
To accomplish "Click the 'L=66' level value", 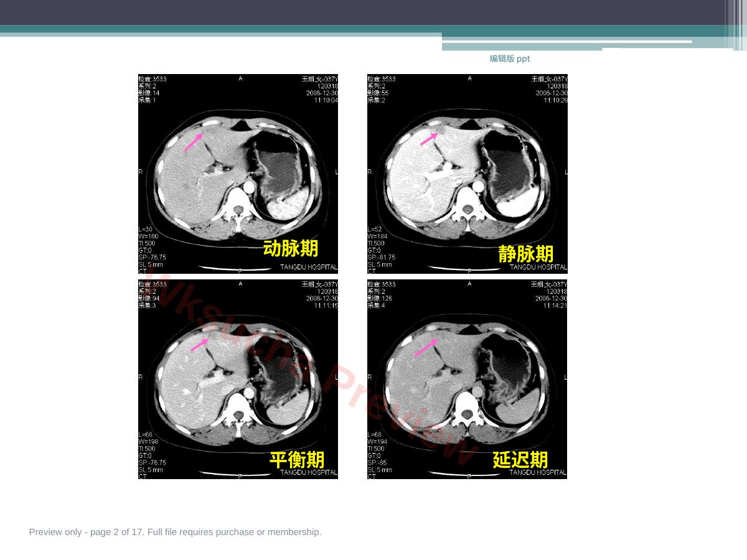I will pos(146,435).
